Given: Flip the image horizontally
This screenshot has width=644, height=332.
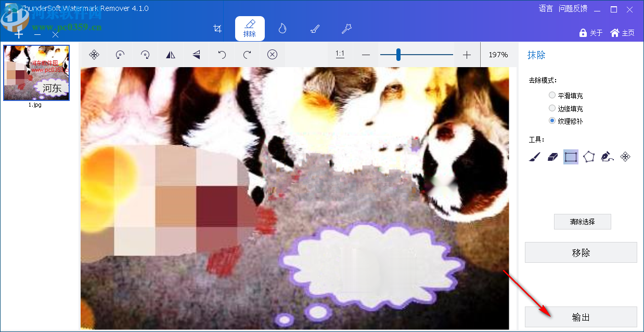Looking at the screenshot, I should pos(171,55).
